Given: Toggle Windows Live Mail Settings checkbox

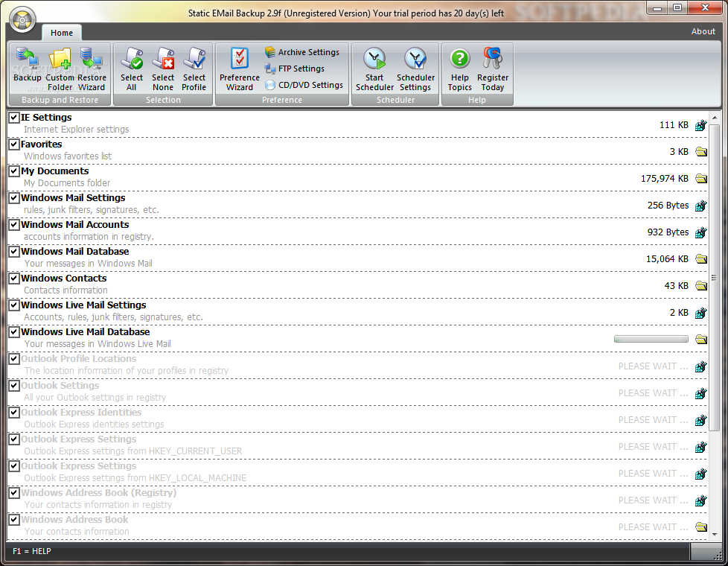Looking at the screenshot, I should pyautogui.click(x=14, y=305).
